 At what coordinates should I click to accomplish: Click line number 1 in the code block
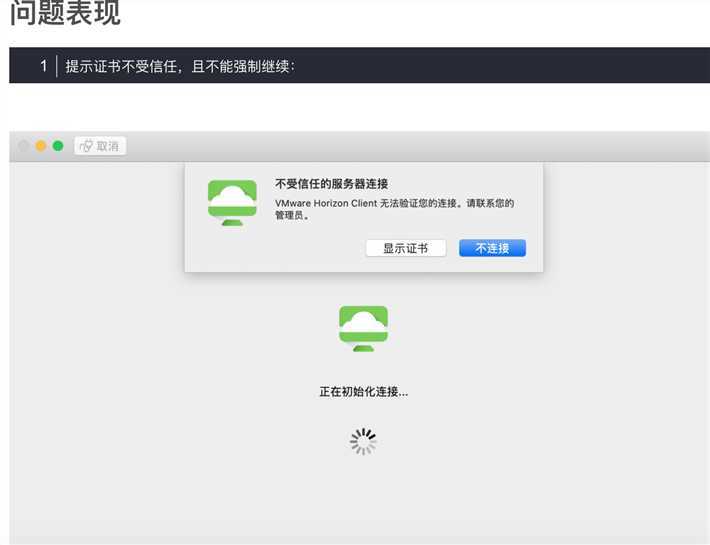pyautogui.click(x=43, y=66)
